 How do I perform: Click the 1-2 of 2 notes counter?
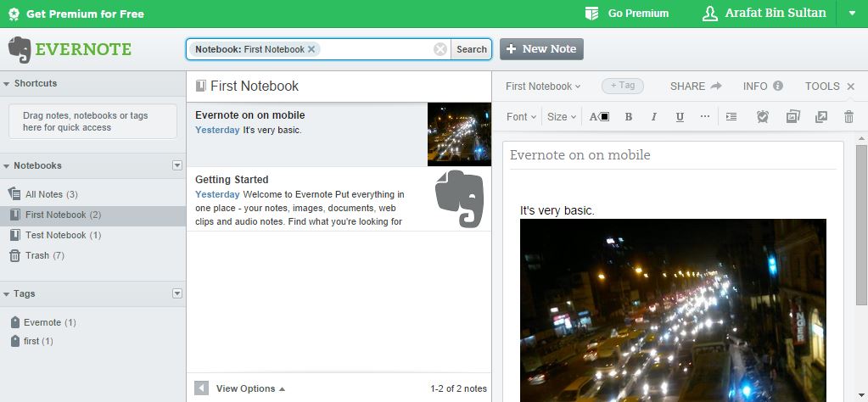tap(458, 388)
